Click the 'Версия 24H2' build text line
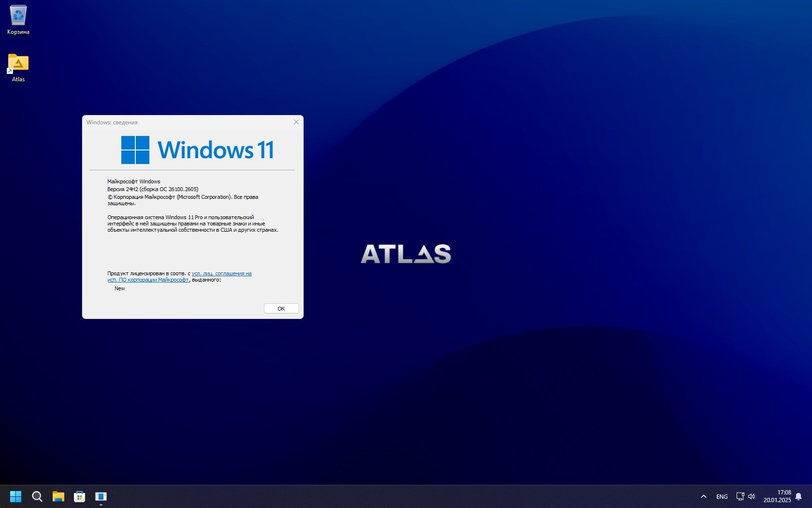 click(153, 189)
